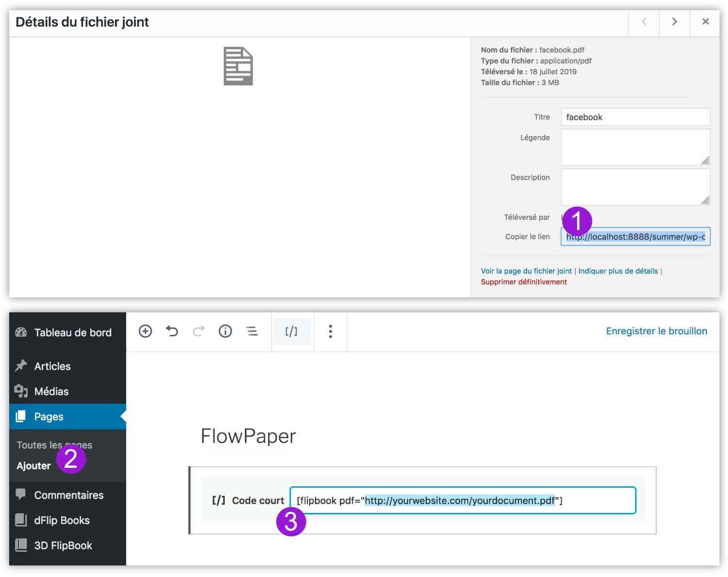Select the shortcode block type icon
The height and width of the screenshot is (577, 728).
[x=292, y=331]
